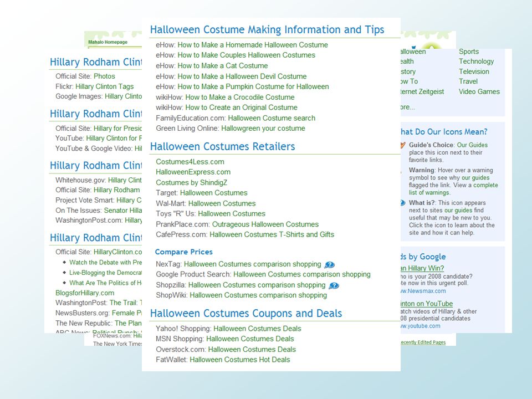Click 'What Do Our Icons Mean?' heading
This screenshot has width=532, height=399.
(444, 132)
